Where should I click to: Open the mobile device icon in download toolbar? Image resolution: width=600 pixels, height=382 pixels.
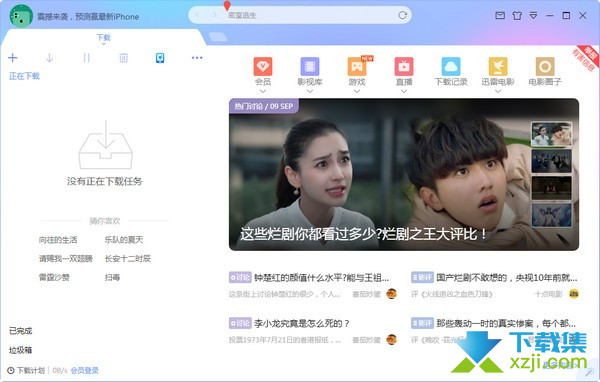(160, 58)
